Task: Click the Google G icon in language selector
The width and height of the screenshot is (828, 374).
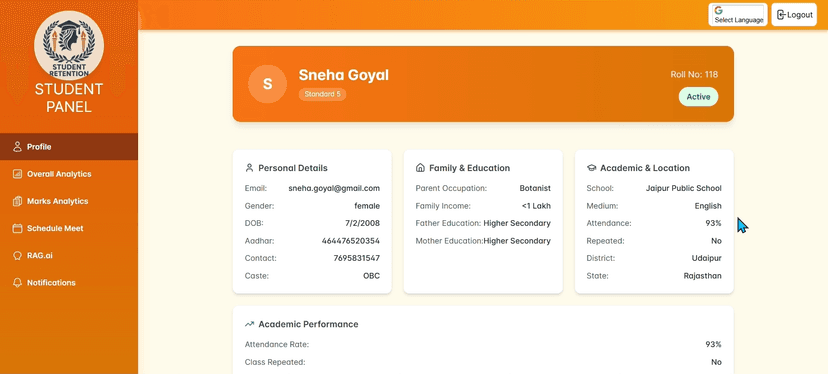Action: pyautogui.click(x=718, y=11)
